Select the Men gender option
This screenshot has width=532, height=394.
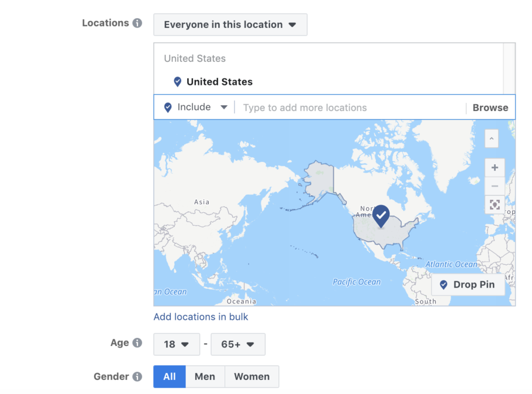point(205,376)
